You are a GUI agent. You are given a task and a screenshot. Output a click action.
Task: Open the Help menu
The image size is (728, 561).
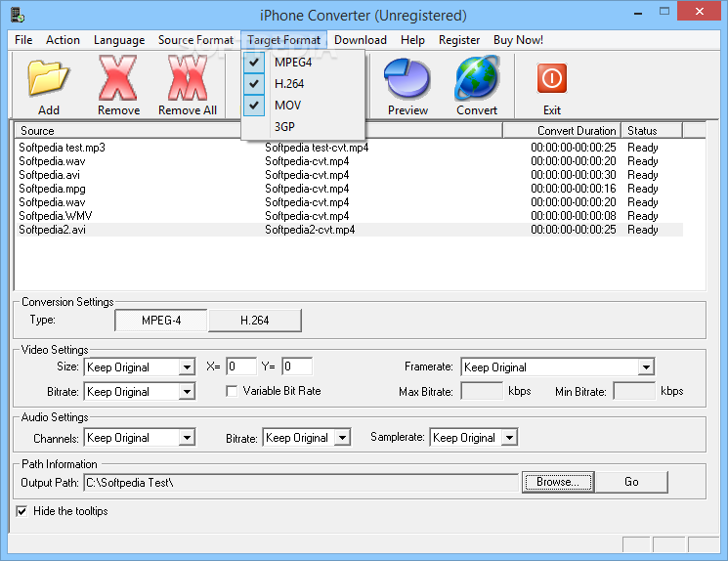tap(412, 40)
